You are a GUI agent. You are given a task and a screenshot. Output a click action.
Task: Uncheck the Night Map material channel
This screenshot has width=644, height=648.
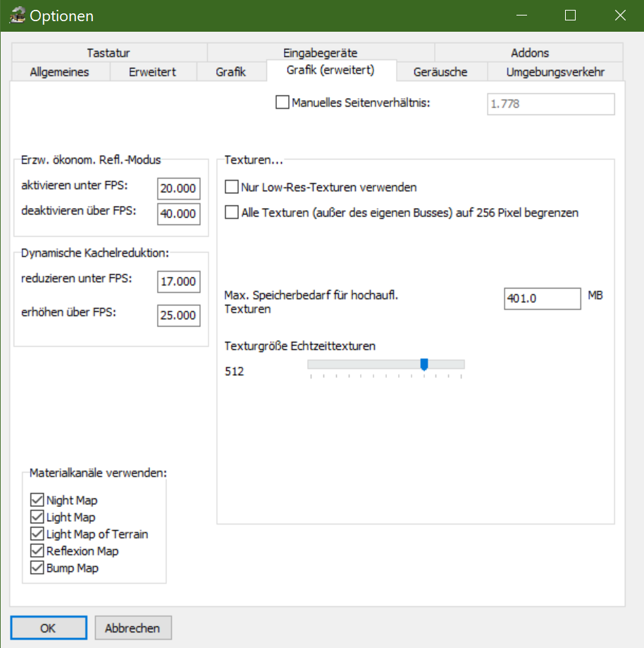(37, 500)
